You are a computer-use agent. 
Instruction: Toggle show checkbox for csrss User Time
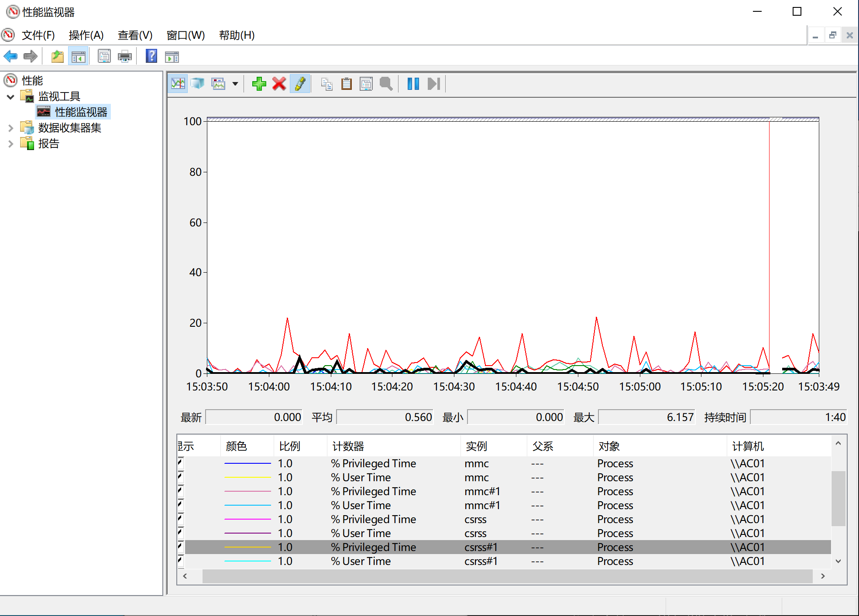tap(180, 533)
